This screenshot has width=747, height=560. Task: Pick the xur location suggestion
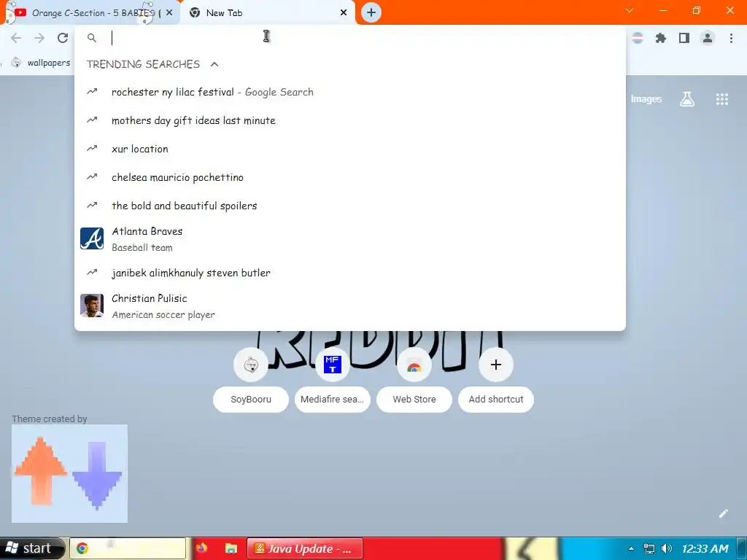pos(349,149)
